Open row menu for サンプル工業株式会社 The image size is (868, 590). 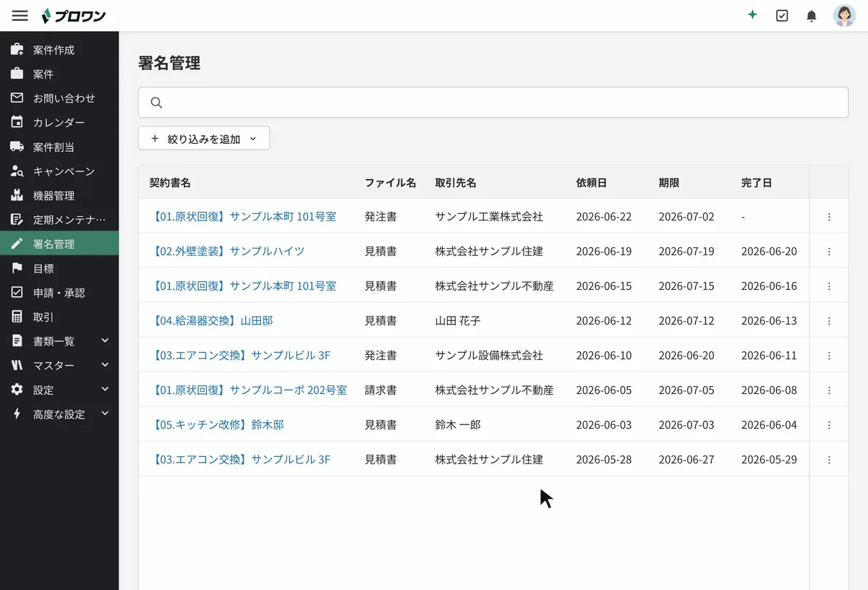tap(829, 217)
